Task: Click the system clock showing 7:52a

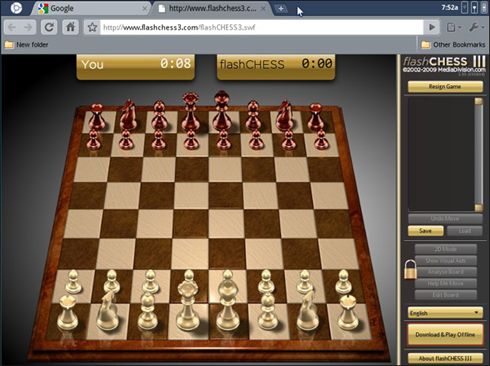Action: click(450, 7)
